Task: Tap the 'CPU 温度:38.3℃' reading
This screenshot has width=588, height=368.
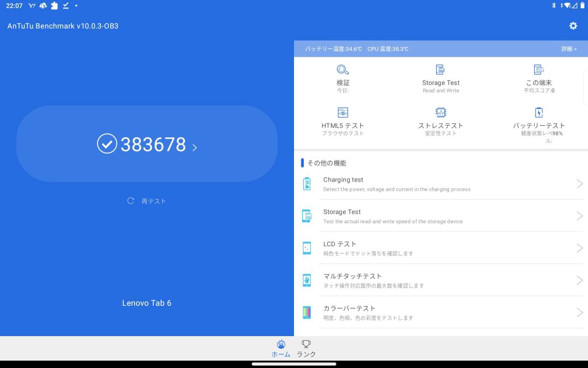Action: (388, 49)
